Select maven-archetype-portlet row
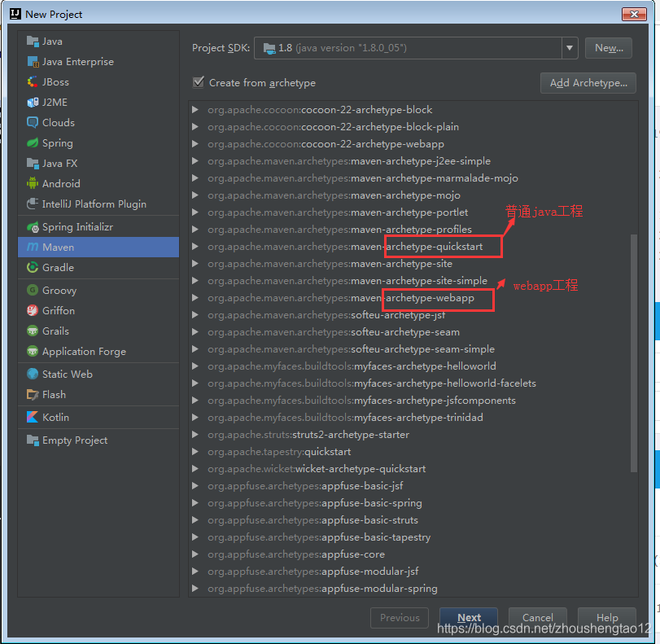660x644 pixels. [x=413, y=212]
